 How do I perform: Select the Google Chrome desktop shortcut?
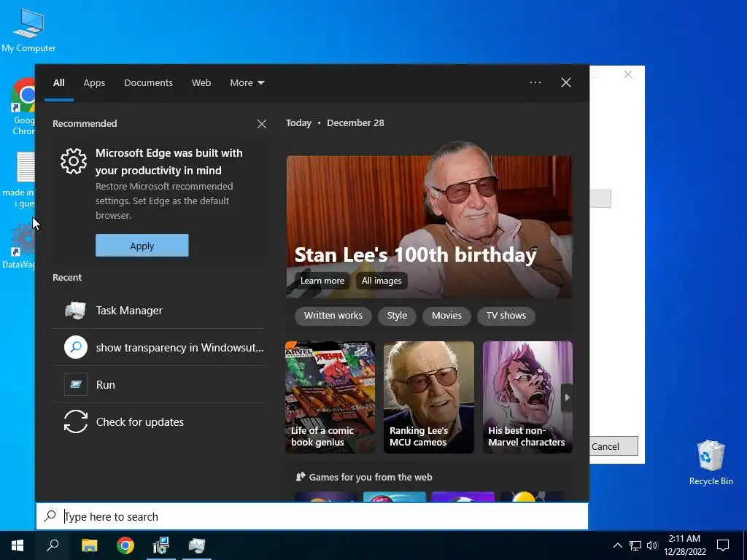pos(23,106)
